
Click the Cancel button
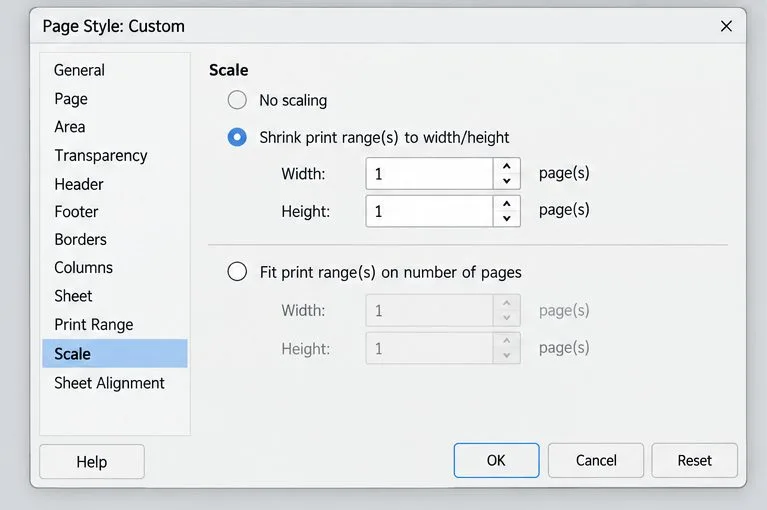(596, 460)
